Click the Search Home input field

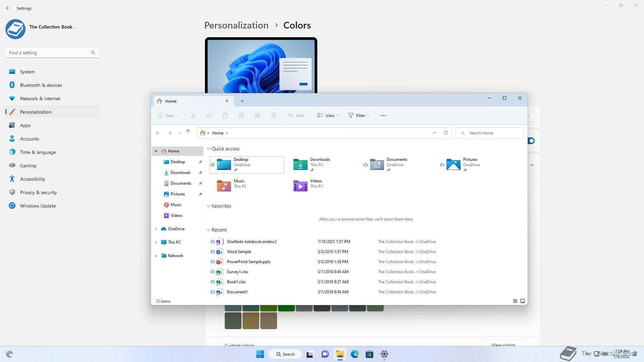click(490, 133)
